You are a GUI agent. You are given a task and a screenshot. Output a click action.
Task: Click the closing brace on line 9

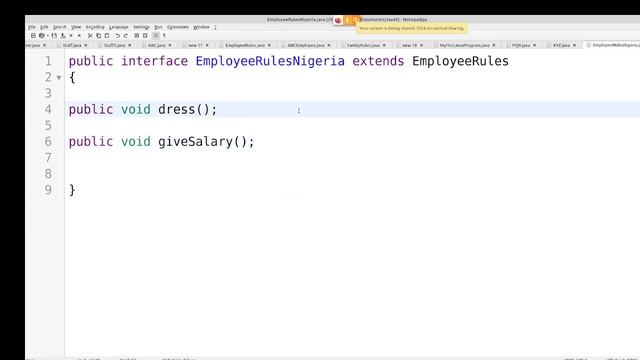pyautogui.click(x=72, y=190)
